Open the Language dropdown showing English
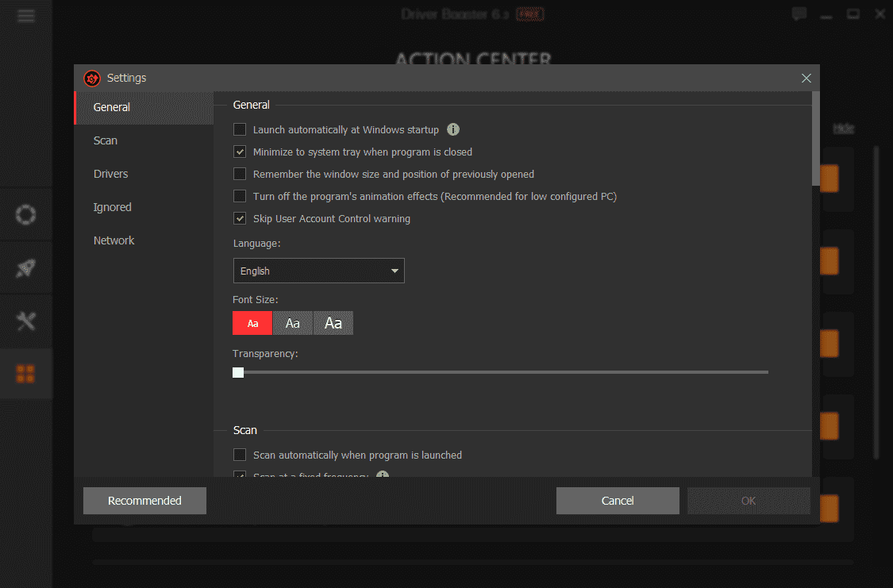The image size is (893, 588). (x=319, y=271)
